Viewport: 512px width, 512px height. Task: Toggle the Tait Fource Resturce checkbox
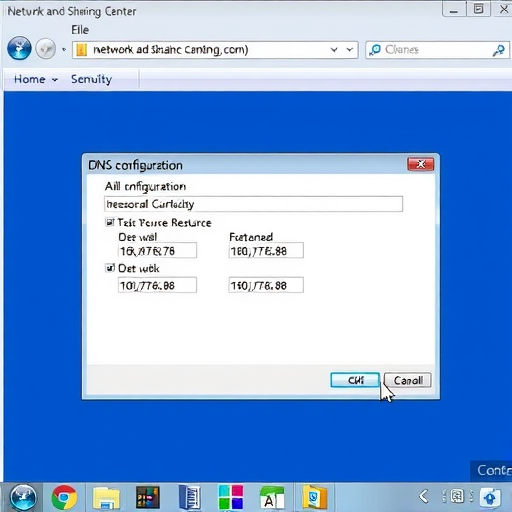point(109,222)
